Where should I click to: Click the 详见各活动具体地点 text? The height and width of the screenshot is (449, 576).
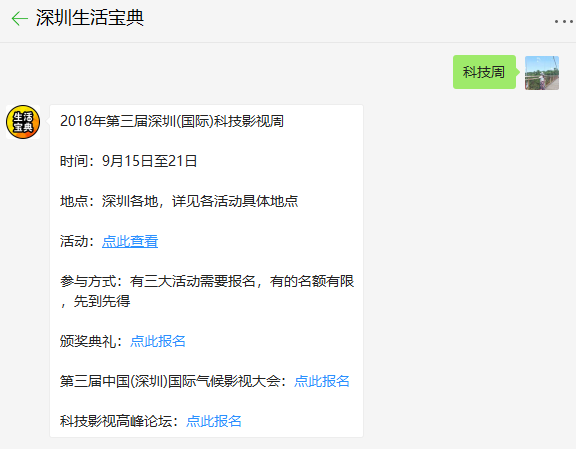pos(235,201)
